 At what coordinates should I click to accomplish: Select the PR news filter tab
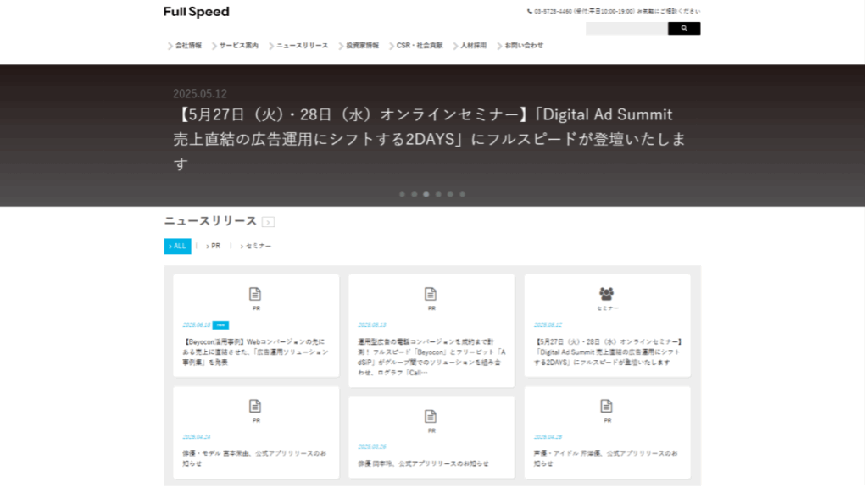click(213, 247)
